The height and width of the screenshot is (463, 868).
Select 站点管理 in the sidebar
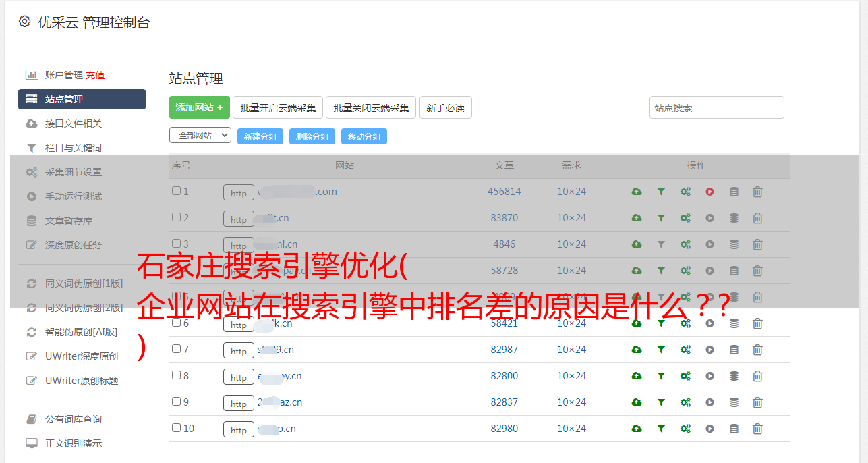tap(82, 99)
